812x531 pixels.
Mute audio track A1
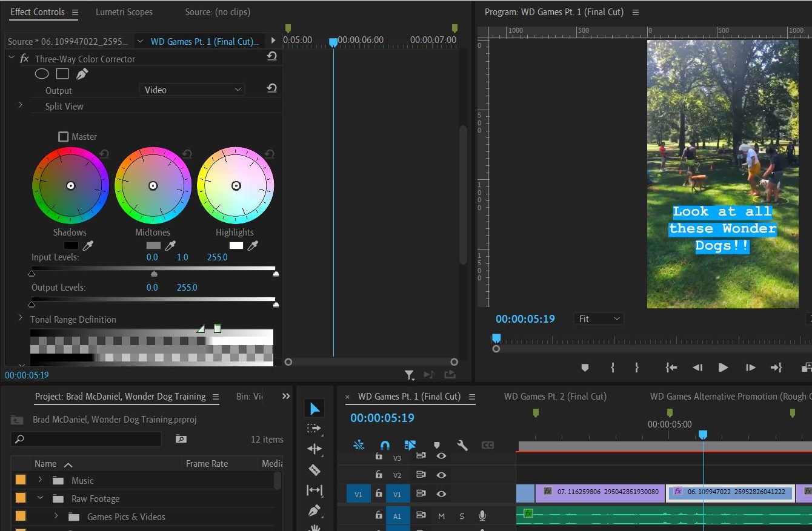pos(441,516)
